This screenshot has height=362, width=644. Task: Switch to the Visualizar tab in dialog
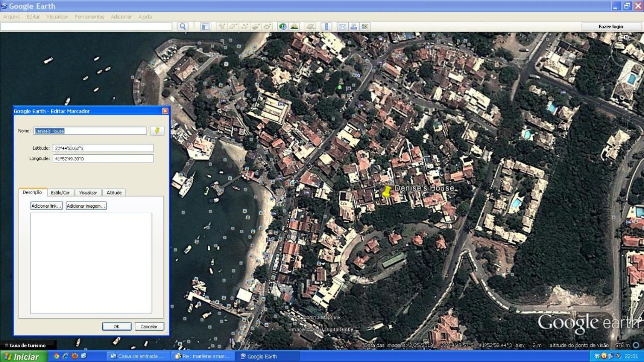[88, 193]
